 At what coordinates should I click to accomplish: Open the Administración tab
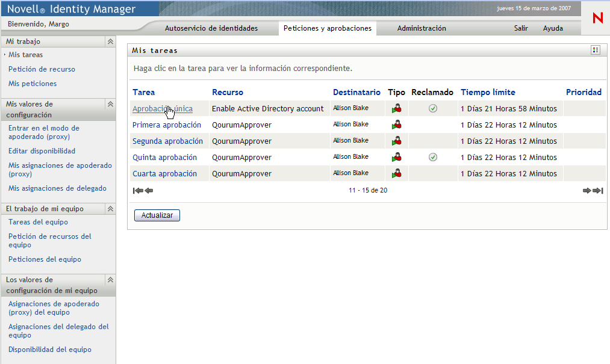tap(422, 28)
